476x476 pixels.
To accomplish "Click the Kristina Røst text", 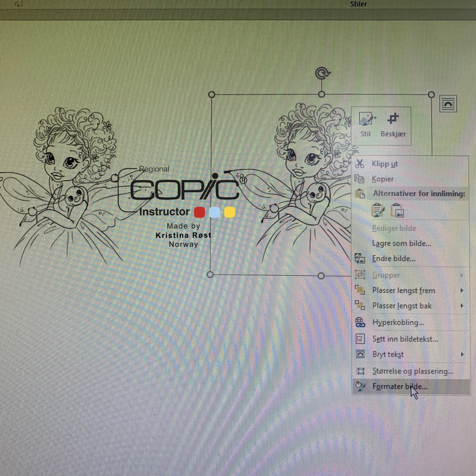I will [184, 235].
